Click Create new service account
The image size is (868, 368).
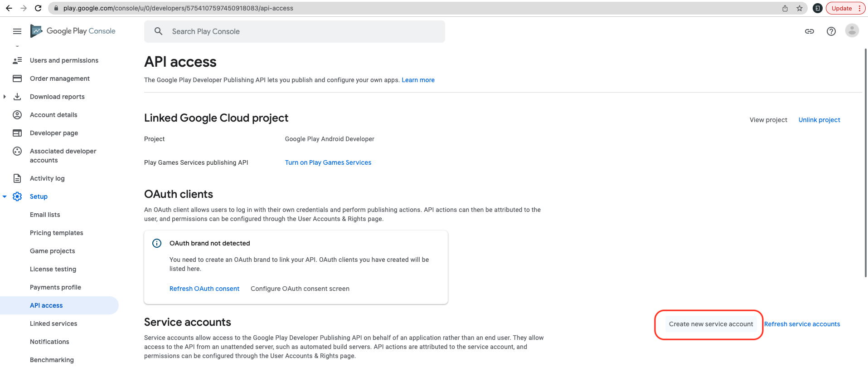pyautogui.click(x=711, y=324)
